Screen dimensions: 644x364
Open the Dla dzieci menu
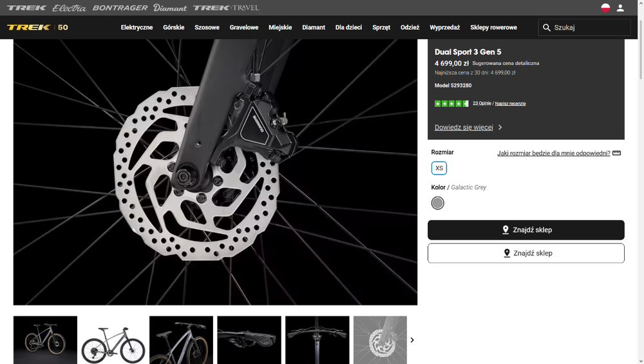point(348,28)
